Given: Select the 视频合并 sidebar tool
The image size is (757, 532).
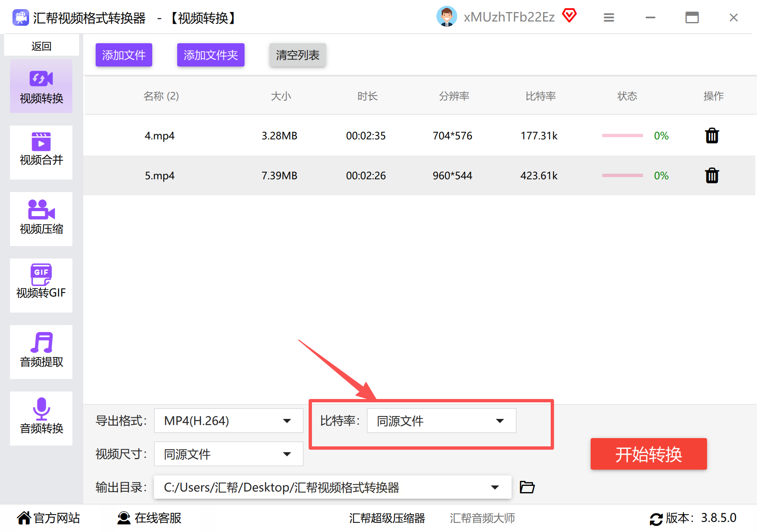Looking at the screenshot, I should pos(41,152).
